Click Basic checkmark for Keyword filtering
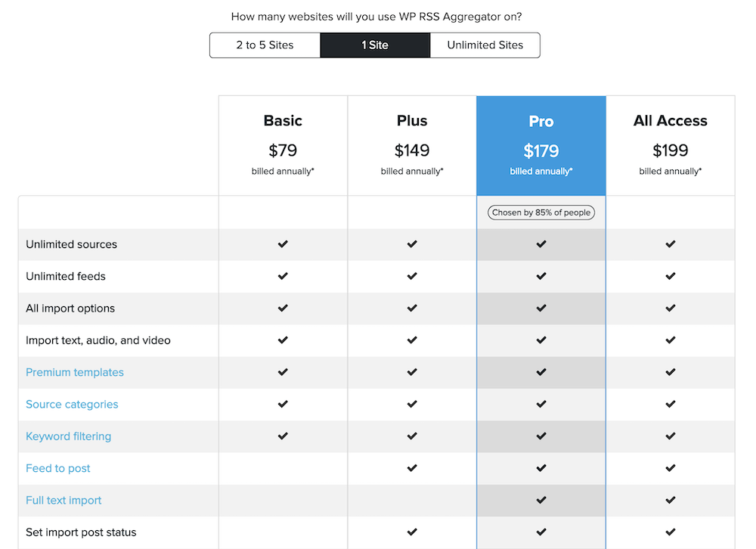This screenshot has height=549, width=756. (283, 436)
